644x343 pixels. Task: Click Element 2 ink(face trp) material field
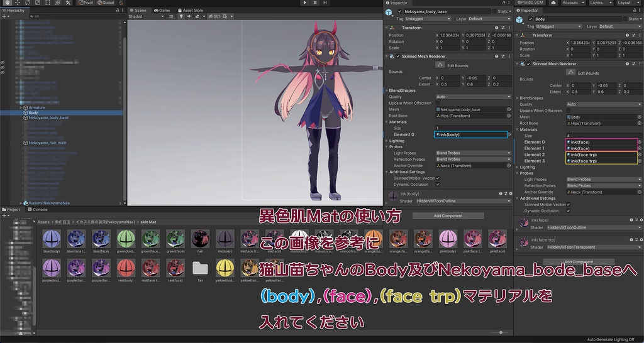tap(601, 155)
